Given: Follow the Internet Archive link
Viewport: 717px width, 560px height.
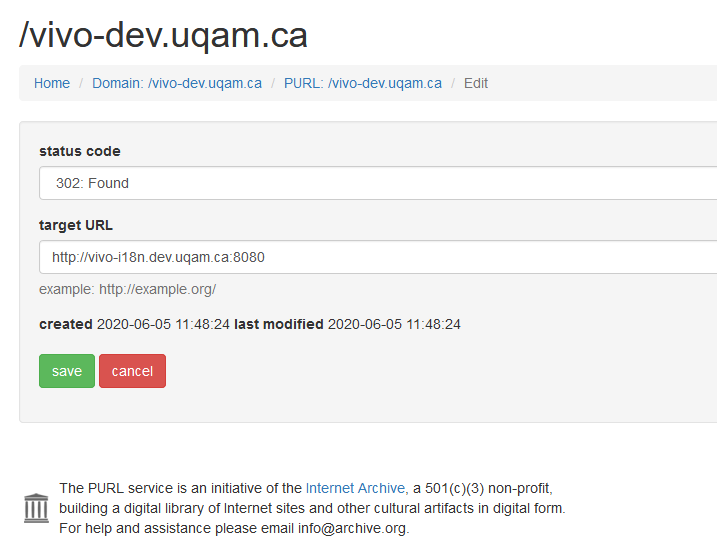Looking at the screenshot, I should click(x=355, y=488).
